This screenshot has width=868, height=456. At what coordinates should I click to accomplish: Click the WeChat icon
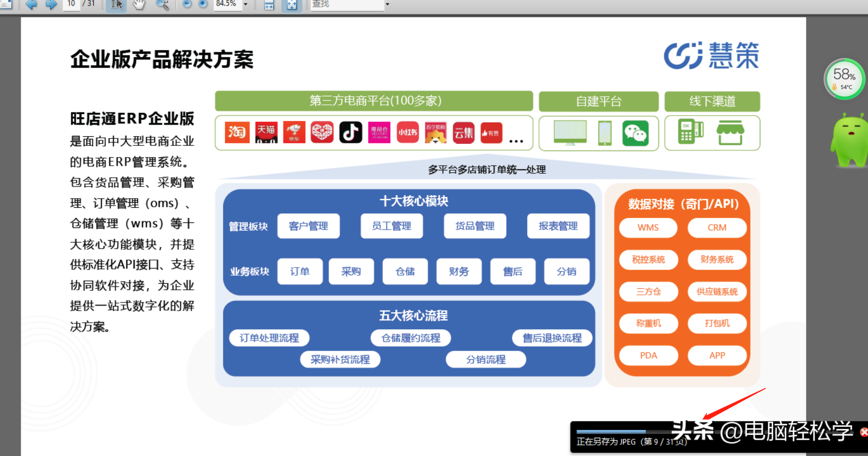[x=635, y=133]
